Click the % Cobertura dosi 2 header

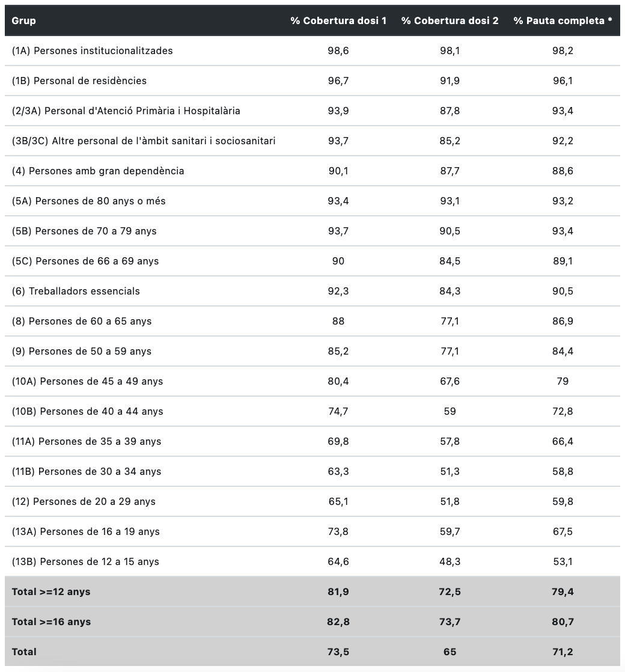point(450,21)
